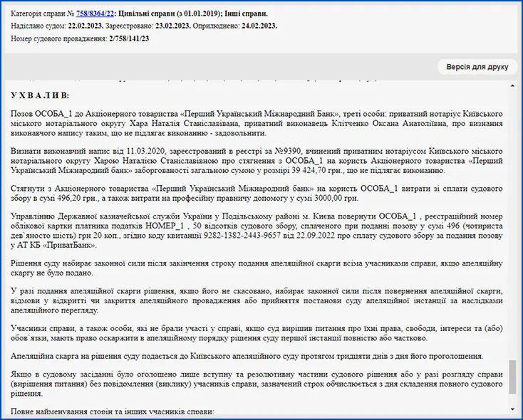Click the date 11.03.2020 in the ruling

coord(146,152)
